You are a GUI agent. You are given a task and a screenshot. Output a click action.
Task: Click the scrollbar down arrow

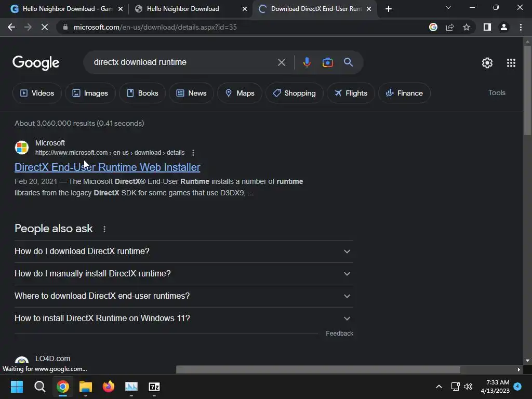[527, 361]
